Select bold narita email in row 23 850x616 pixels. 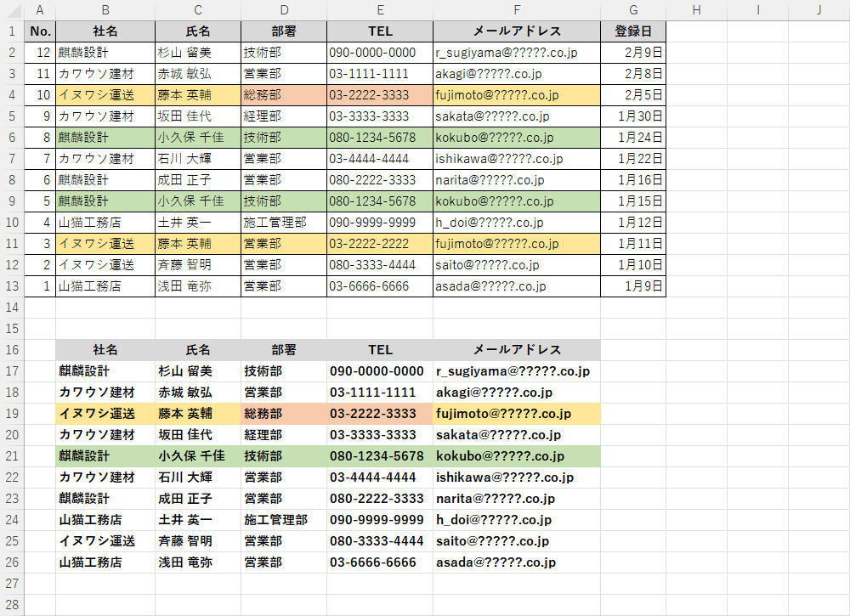click(x=517, y=499)
